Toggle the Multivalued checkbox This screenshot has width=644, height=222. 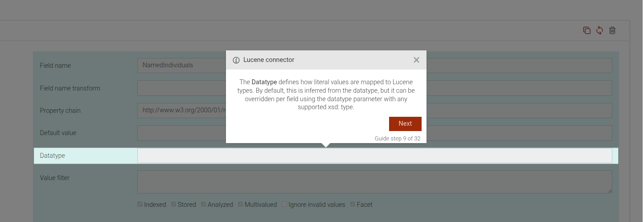(241, 205)
